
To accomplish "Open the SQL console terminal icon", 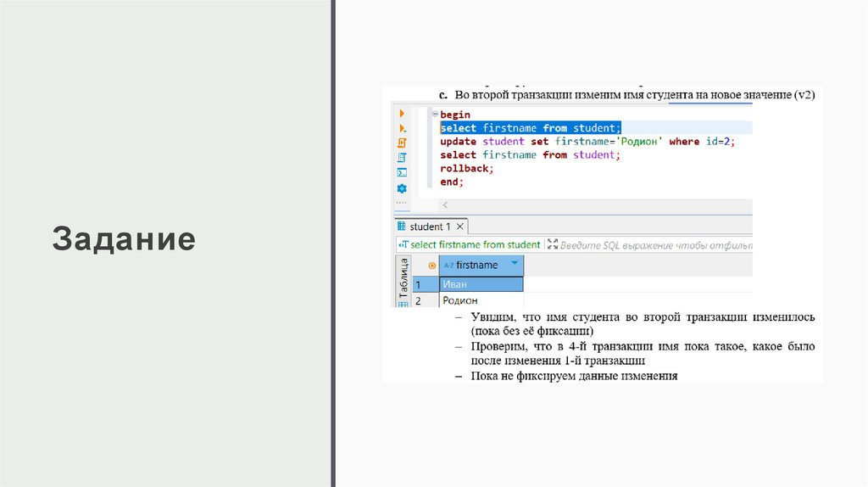I will point(402,172).
